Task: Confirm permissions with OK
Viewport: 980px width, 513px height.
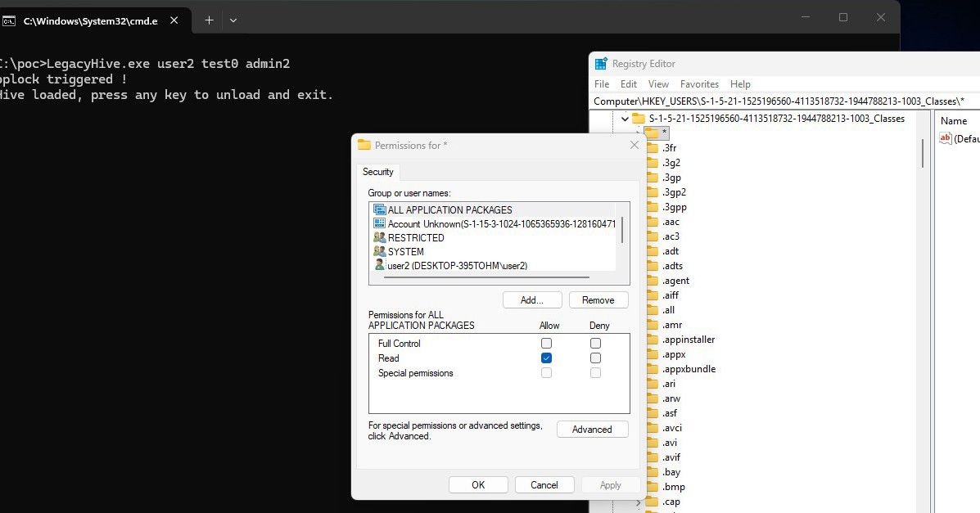Action: click(x=478, y=485)
